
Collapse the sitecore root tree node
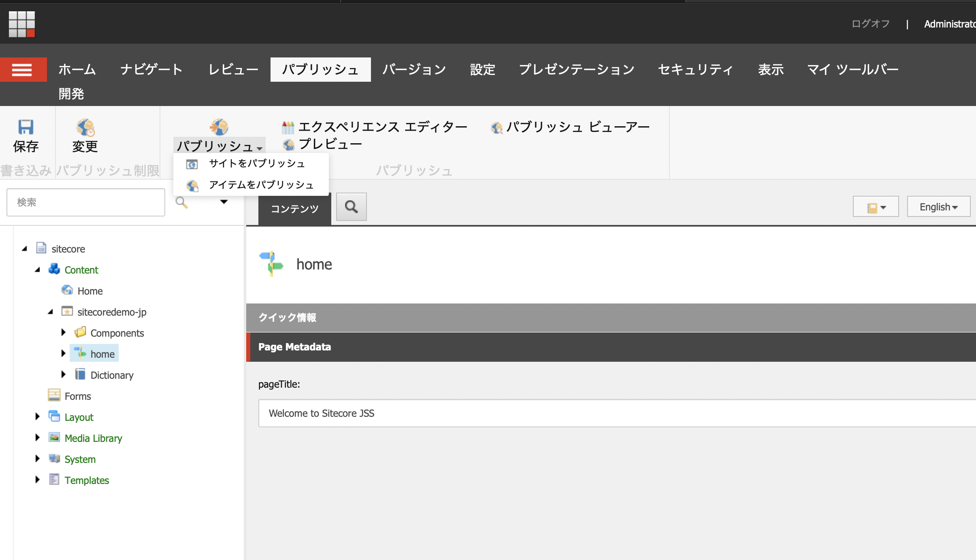point(25,249)
